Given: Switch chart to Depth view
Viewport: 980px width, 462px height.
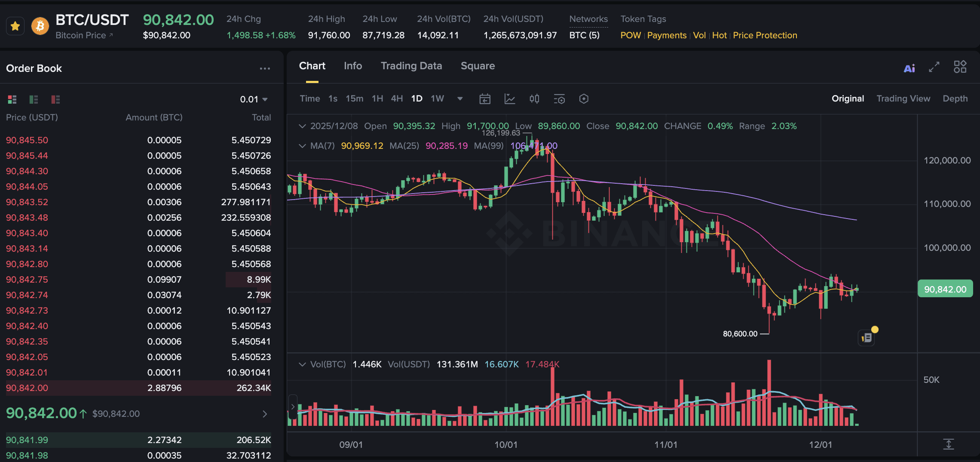Looking at the screenshot, I should [x=955, y=98].
